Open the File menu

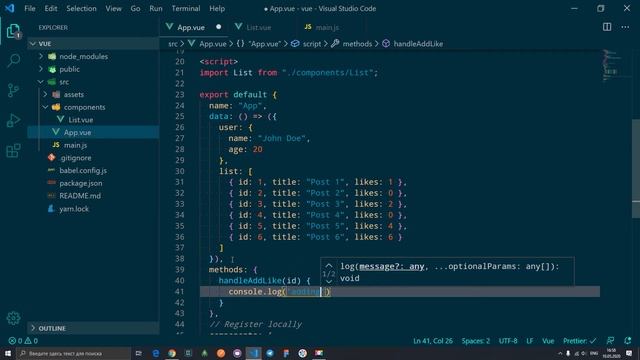pos(30,8)
